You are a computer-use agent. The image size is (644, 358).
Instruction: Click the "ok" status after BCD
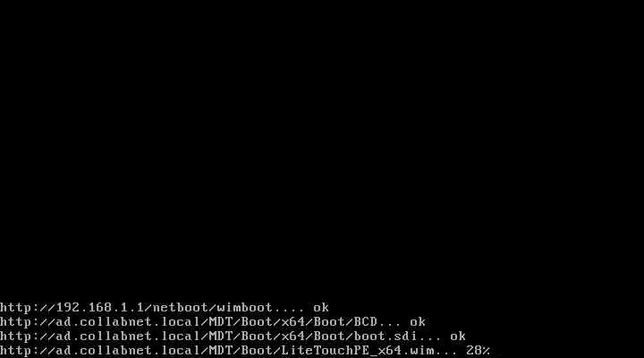tap(418, 322)
